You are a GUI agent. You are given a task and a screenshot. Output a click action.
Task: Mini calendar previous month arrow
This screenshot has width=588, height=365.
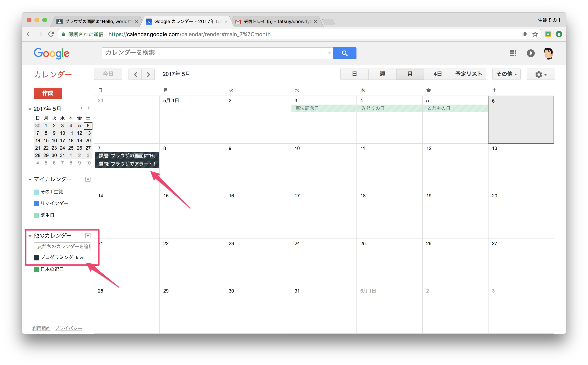(82, 108)
